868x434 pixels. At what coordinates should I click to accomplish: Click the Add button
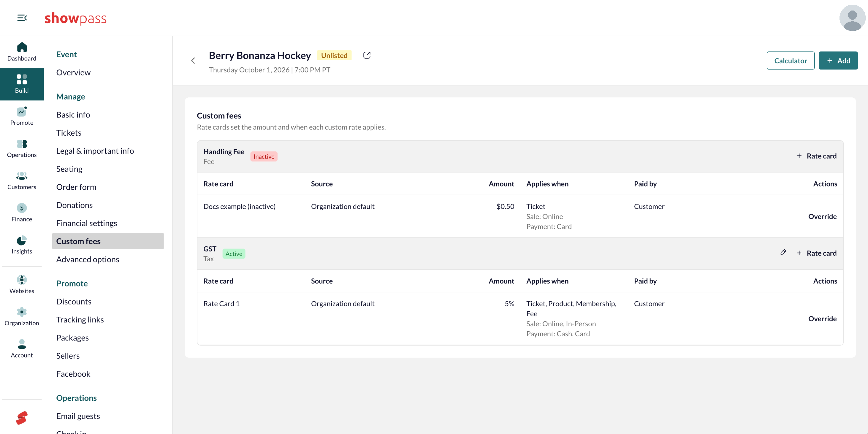point(838,61)
